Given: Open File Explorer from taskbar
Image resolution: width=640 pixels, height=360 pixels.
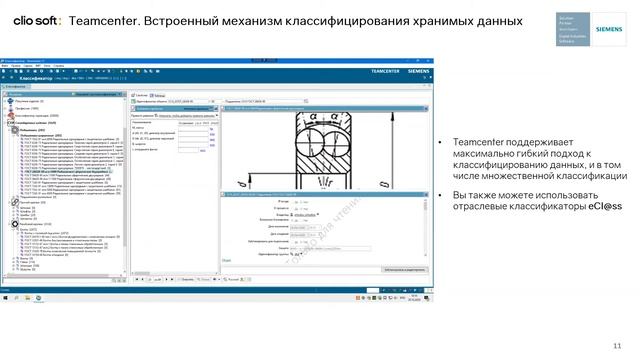Looking at the screenshot, I should [27, 298].
